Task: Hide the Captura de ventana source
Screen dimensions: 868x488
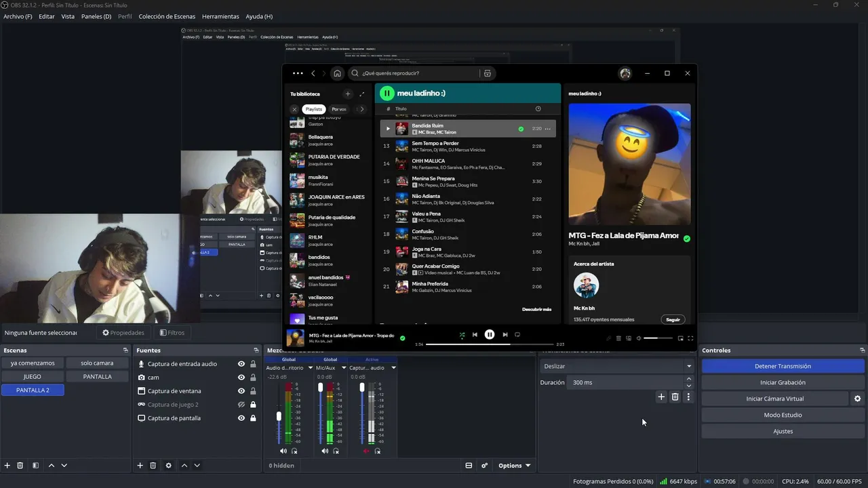Action: 241,391
